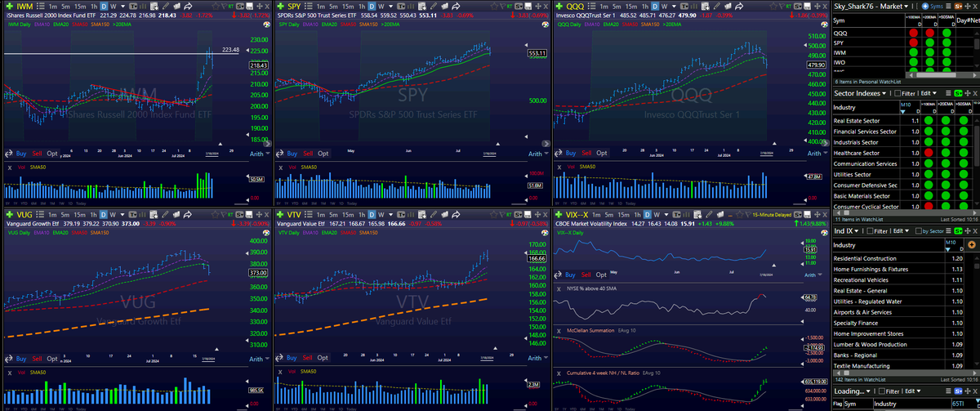Click the share arrow on IWM chart toolbar
The height and width of the screenshot is (411, 980).
[188, 7]
